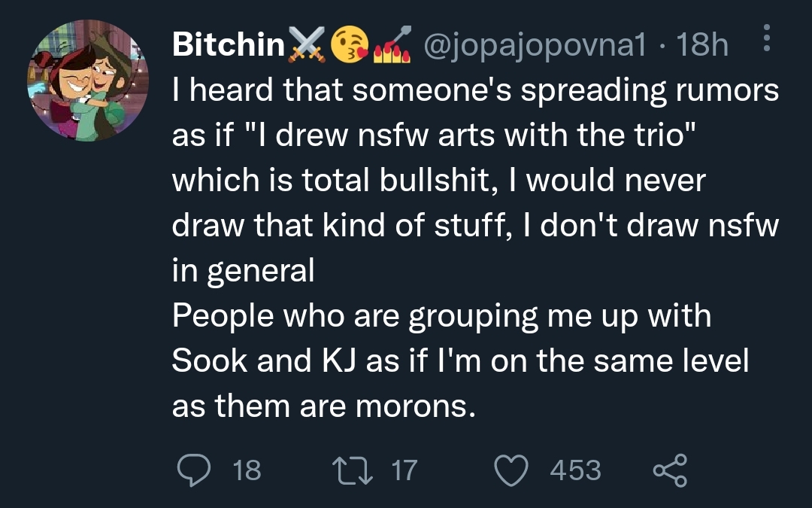
Task: View the 17 retweets count
Action: [x=404, y=470]
